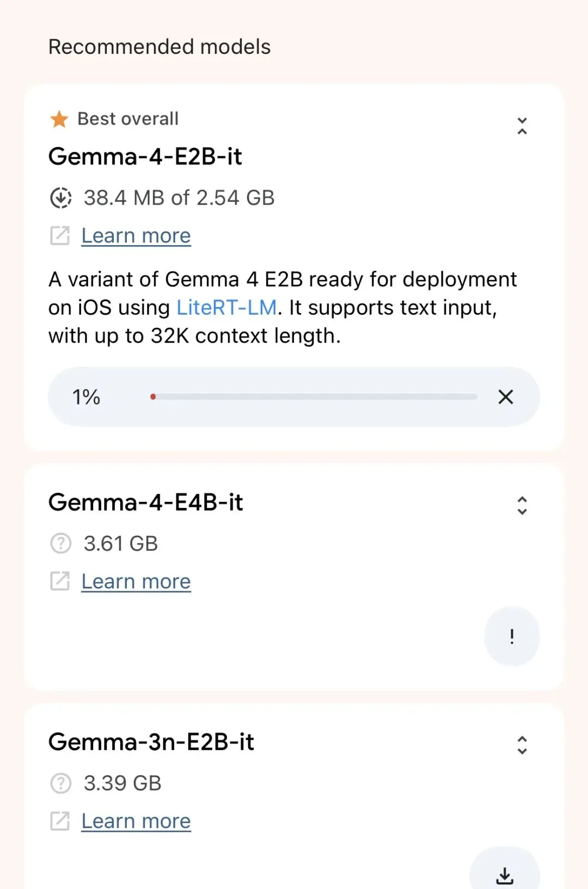The height and width of the screenshot is (889, 588).
Task: Click the question mark icon beside 3.39 GB
Action: [60, 783]
